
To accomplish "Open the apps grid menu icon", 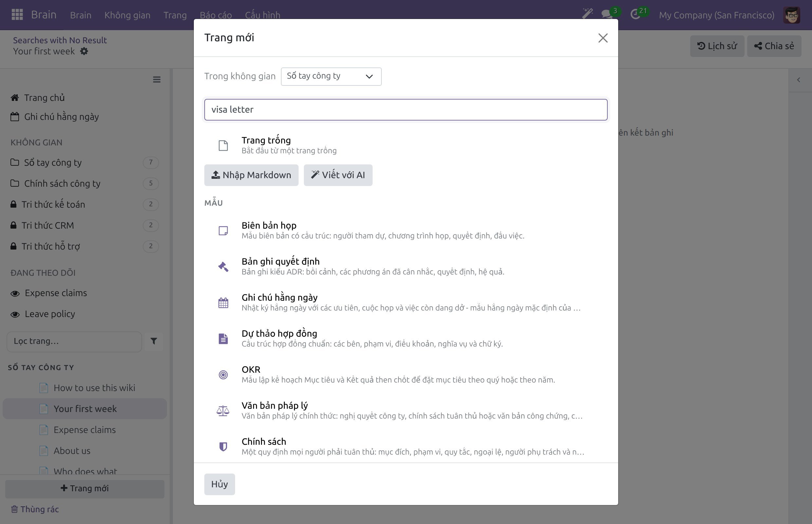I will click(x=17, y=15).
